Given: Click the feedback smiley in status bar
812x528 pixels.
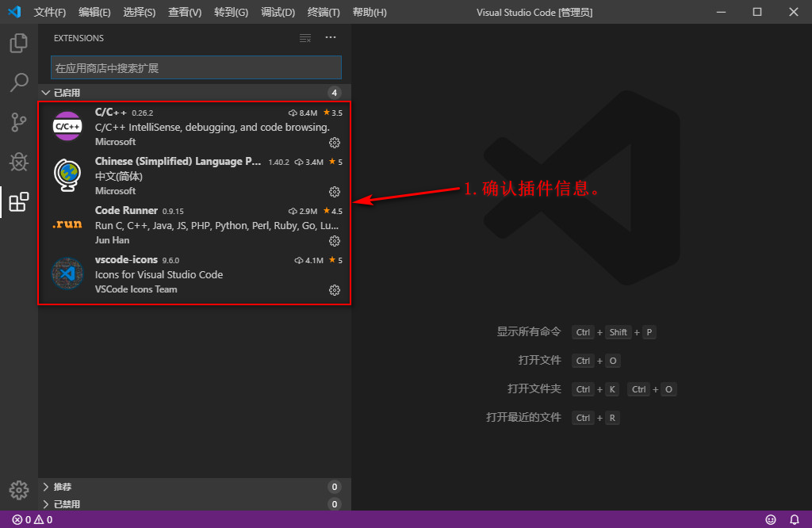Looking at the screenshot, I should 771,519.
